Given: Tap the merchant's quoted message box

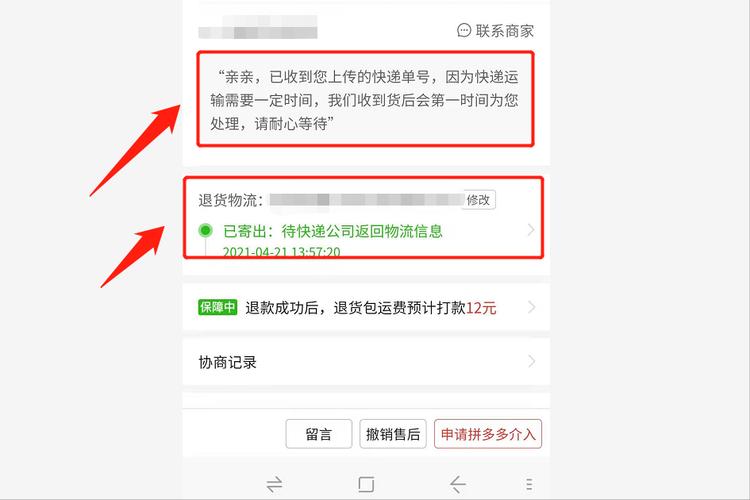Looking at the screenshot, I should click(x=365, y=99).
